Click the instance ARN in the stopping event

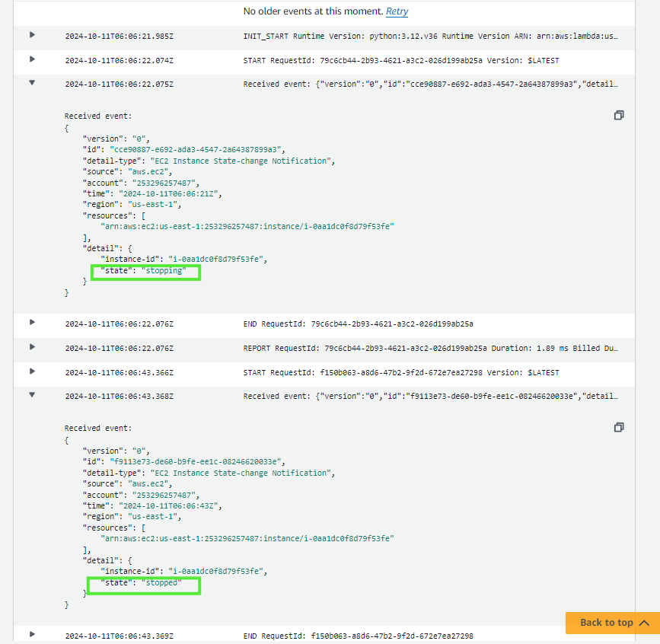click(x=247, y=226)
